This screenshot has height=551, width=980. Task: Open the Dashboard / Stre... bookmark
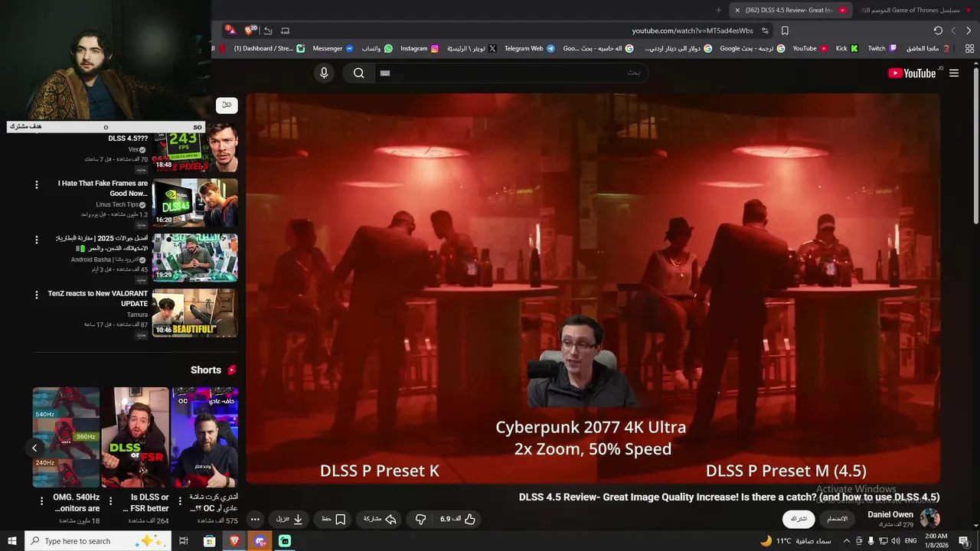coord(269,48)
